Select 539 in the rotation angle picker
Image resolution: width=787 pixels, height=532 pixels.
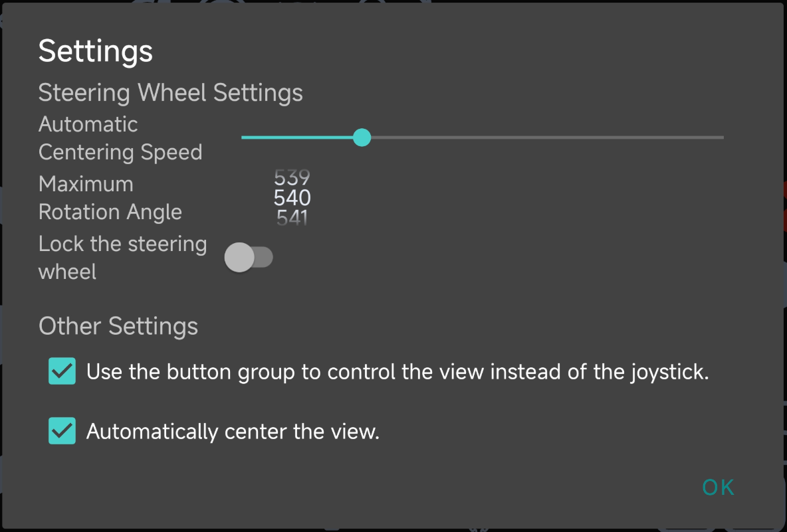(x=292, y=177)
